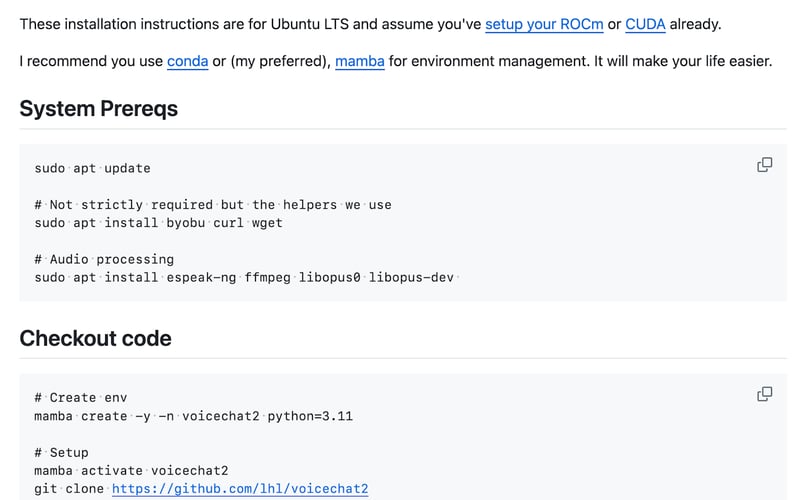Image resolution: width=800 pixels, height=500 pixels.
Task: Click the "# Audio processing" comment
Action: tap(104, 259)
